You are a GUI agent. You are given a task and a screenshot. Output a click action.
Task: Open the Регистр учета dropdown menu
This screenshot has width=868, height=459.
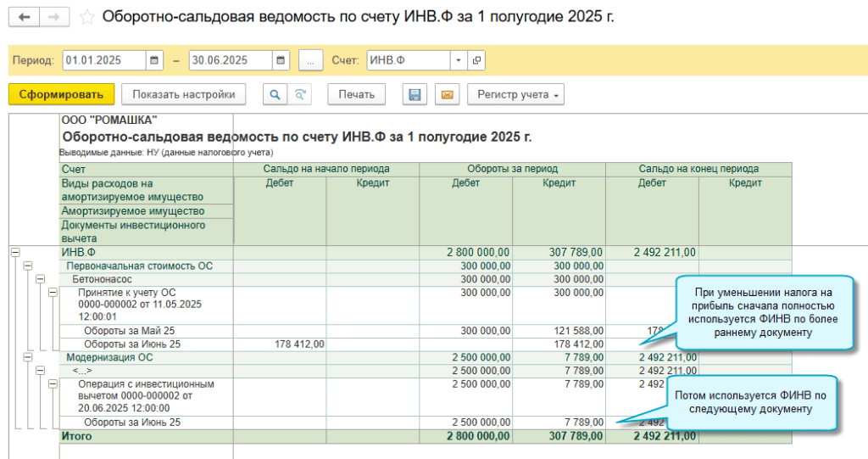[515, 94]
